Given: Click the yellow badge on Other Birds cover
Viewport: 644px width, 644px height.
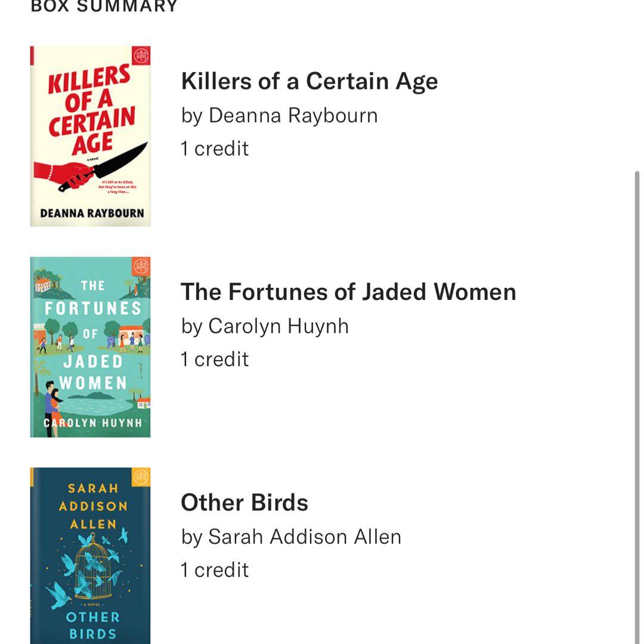Looking at the screenshot, I should (x=141, y=476).
